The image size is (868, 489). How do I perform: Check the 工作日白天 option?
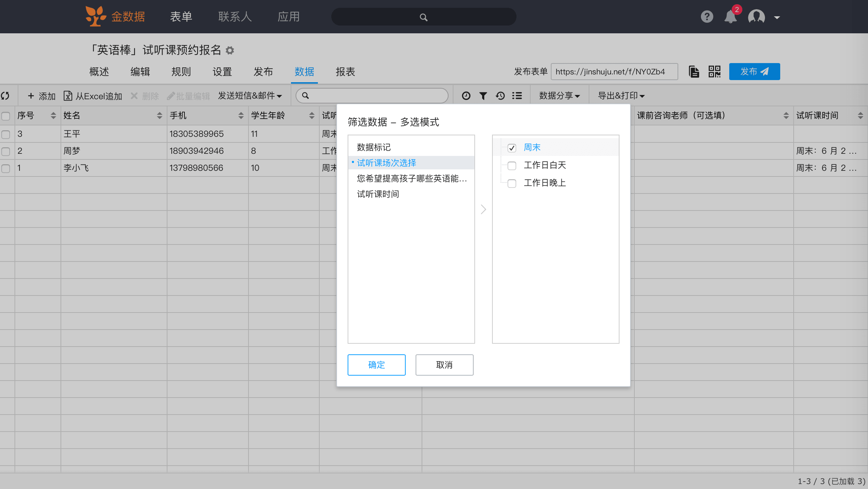coord(512,165)
